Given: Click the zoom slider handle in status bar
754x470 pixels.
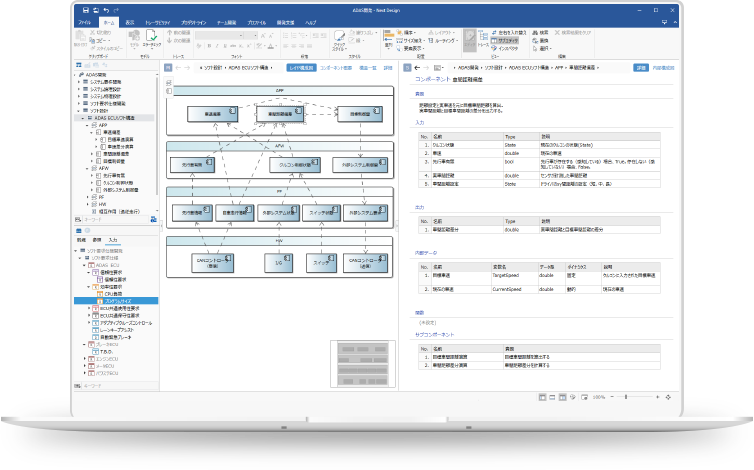Looking at the screenshot, I should pos(626,397).
